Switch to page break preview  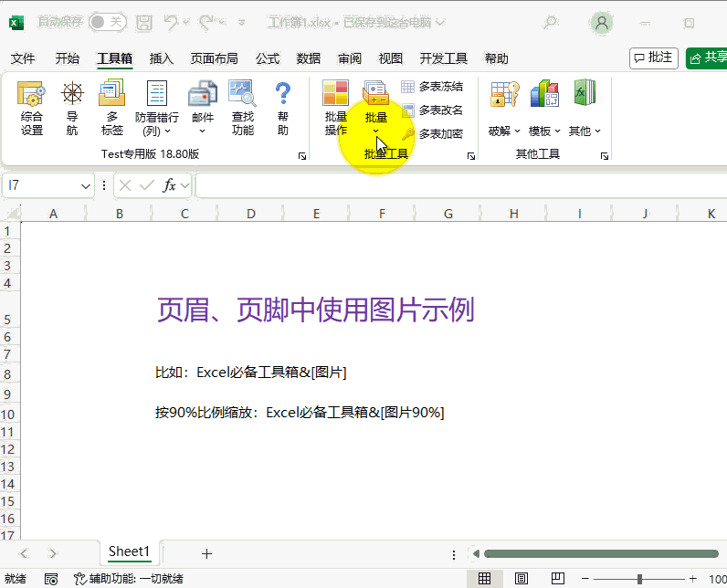point(557,579)
